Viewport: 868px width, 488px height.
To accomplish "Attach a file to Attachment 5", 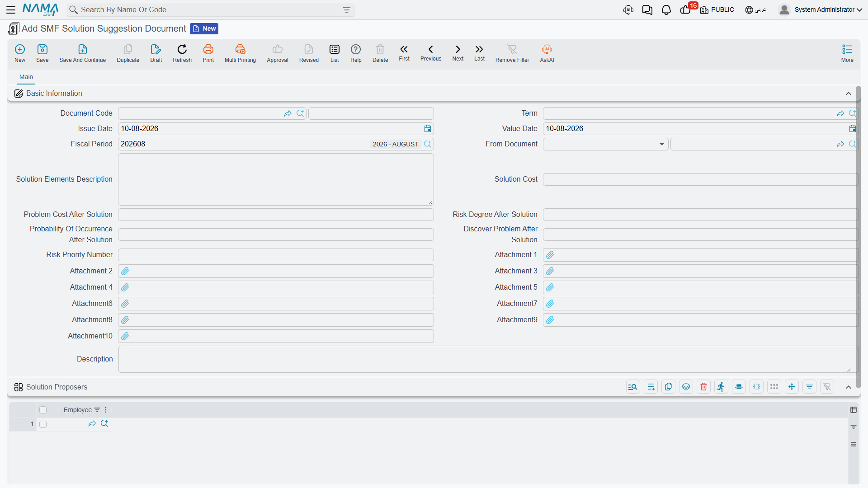I will click(x=550, y=287).
